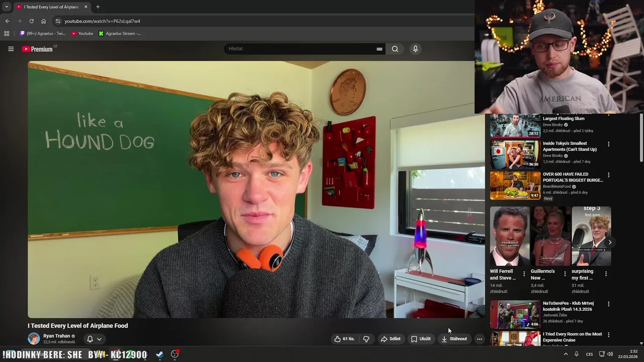644x362 pixels.
Task: Open options menu for BeardMeatsFood video
Action: [x=609, y=175]
